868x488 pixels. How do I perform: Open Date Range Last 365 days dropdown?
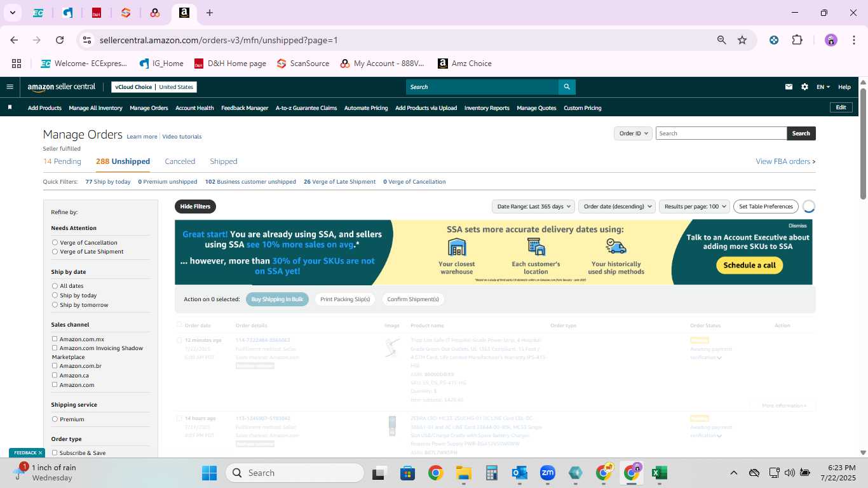[533, 207]
